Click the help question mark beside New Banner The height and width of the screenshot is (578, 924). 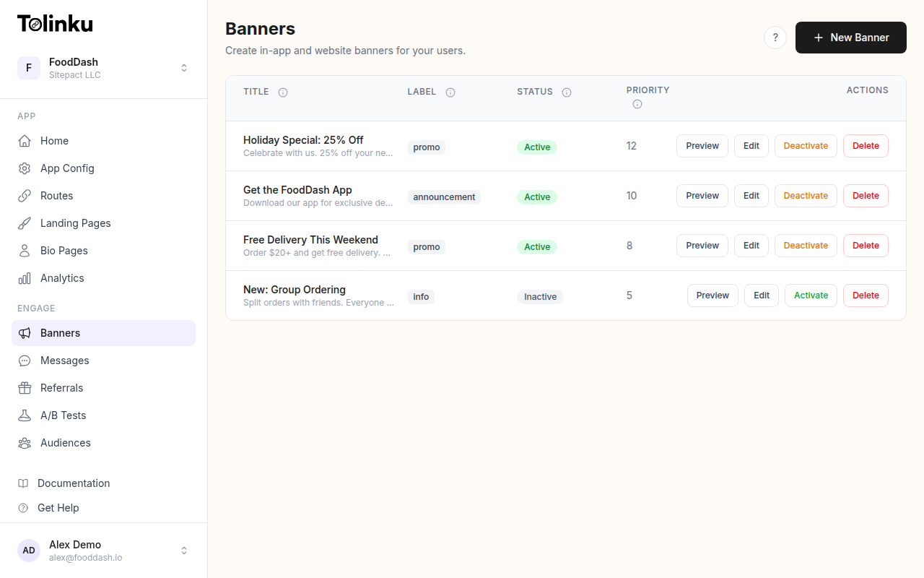775,37
